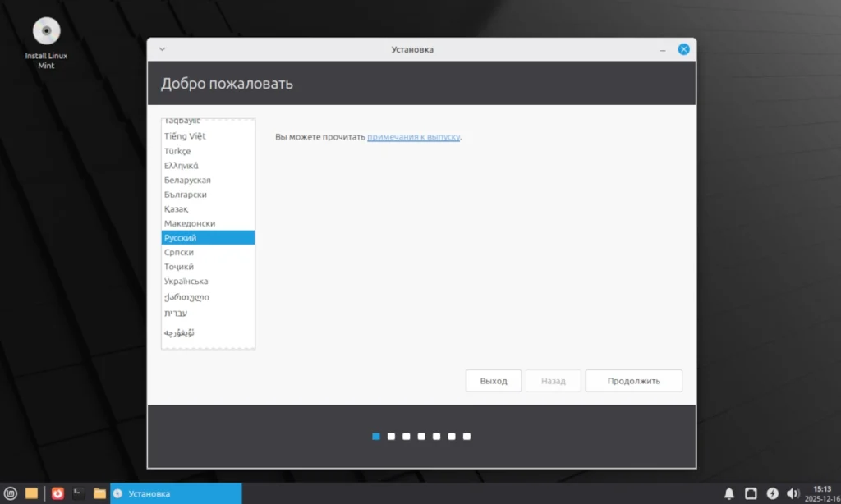The image size is (841, 504).
Task: Click the Назад button
Action: pos(553,381)
